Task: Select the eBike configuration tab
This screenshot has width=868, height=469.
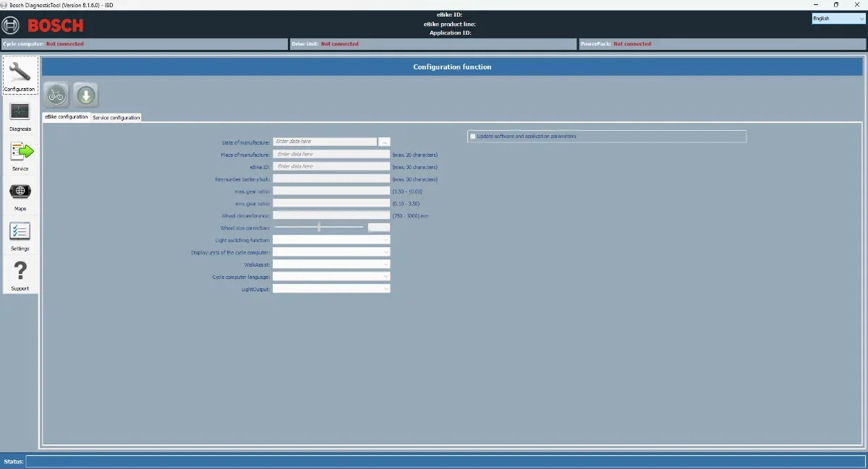Action: pyautogui.click(x=67, y=116)
